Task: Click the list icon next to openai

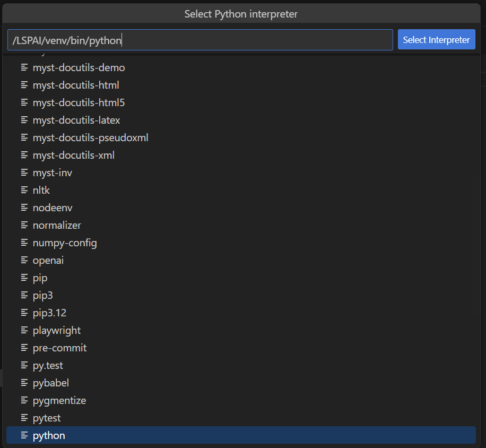Action: (x=24, y=260)
